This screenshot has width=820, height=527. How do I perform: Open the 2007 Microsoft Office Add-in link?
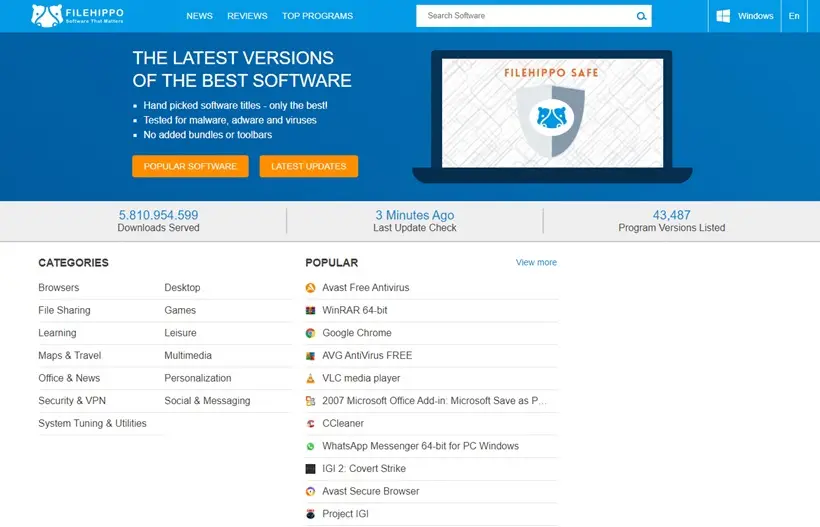pyautogui.click(x=435, y=401)
